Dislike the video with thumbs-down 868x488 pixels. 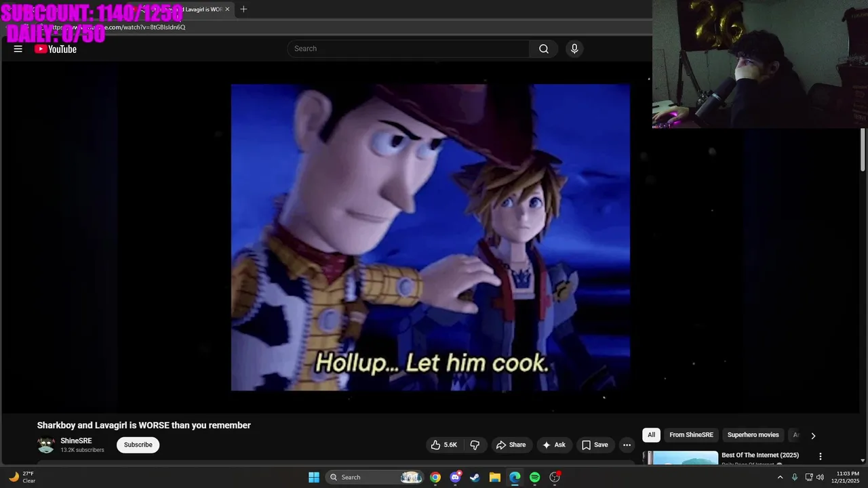[x=475, y=445]
